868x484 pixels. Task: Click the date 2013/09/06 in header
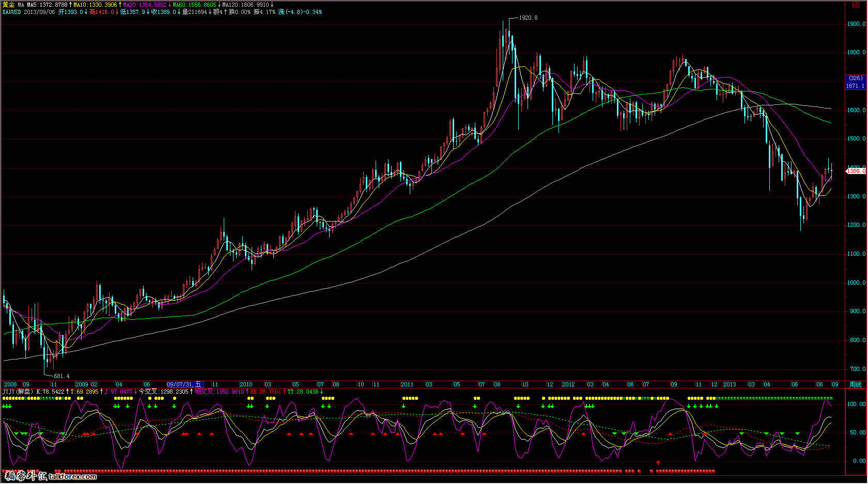(x=39, y=12)
